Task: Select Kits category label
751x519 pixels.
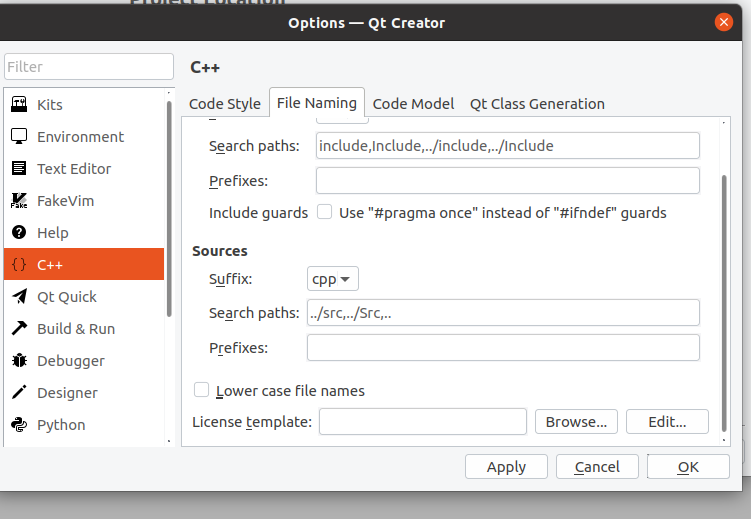Action: point(50,105)
